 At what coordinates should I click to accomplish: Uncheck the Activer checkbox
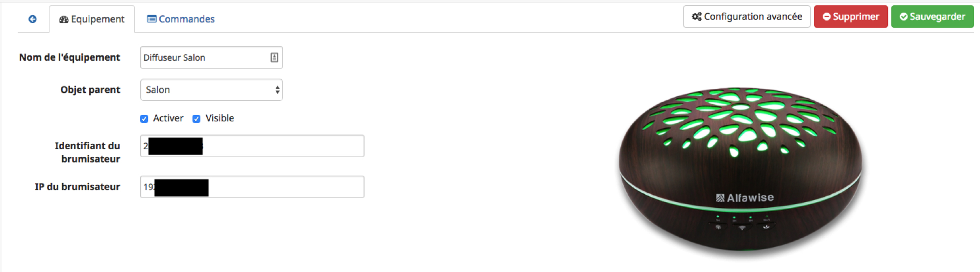pos(144,119)
